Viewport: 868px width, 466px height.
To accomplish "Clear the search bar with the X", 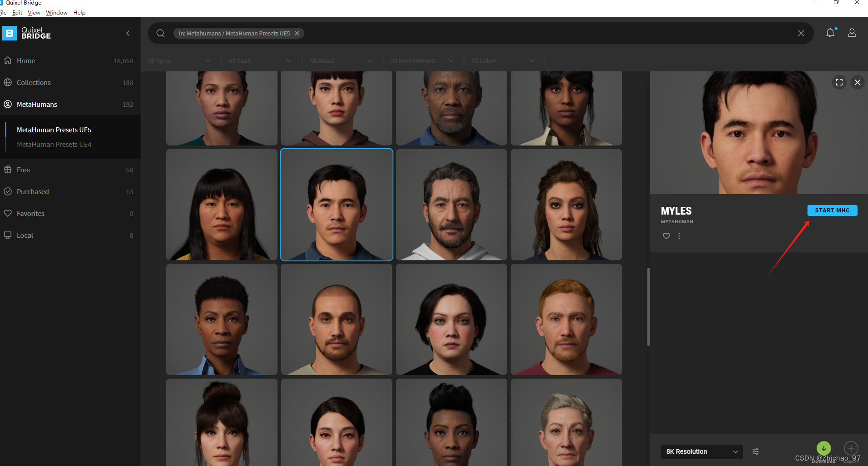I will [801, 33].
